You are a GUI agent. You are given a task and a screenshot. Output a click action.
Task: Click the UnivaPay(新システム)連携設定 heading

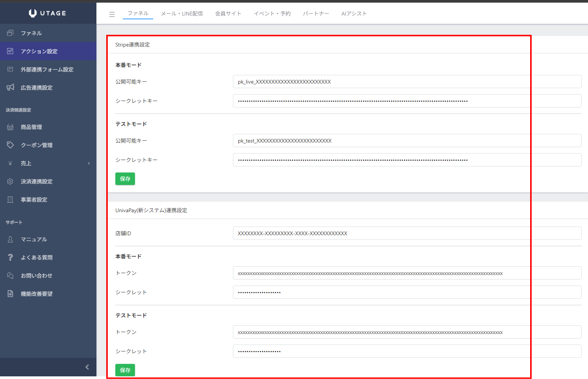pos(151,210)
